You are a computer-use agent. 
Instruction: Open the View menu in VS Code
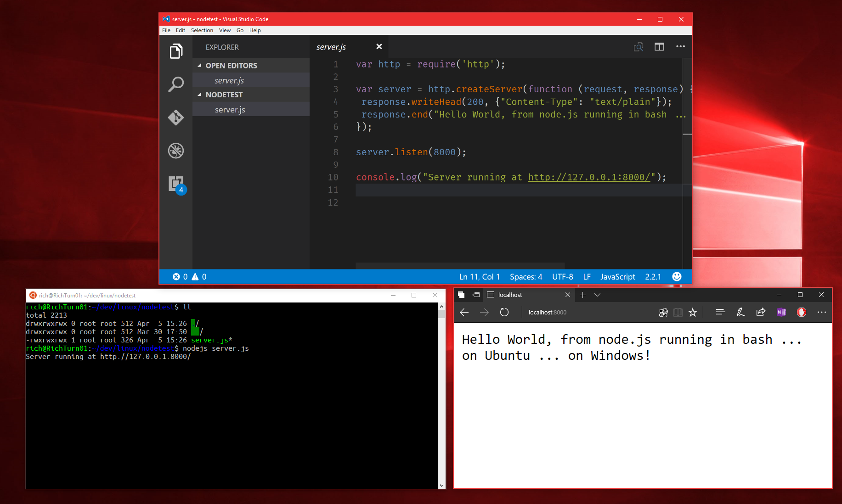(225, 30)
